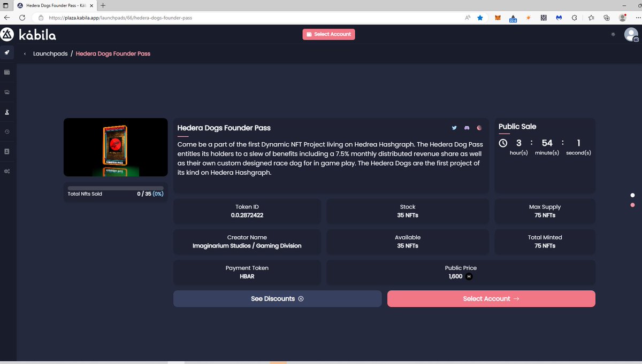Click the Total Minted 75 NFTs card
The width and height of the screenshot is (642, 364).
pyautogui.click(x=545, y=242)
